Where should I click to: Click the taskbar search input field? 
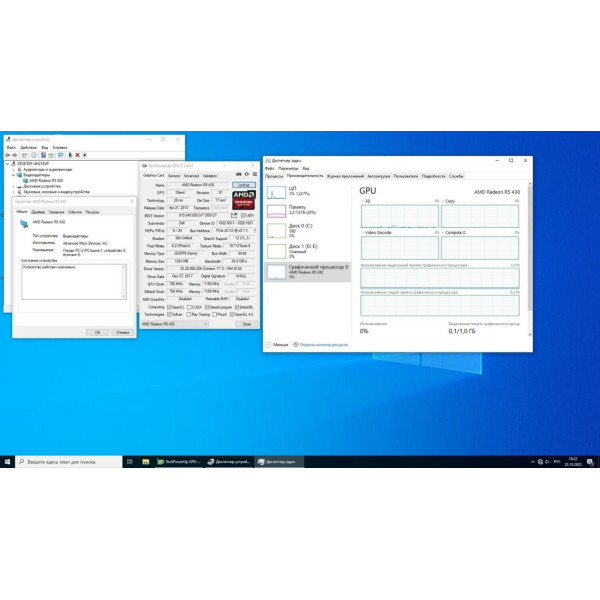coord(69,462)
